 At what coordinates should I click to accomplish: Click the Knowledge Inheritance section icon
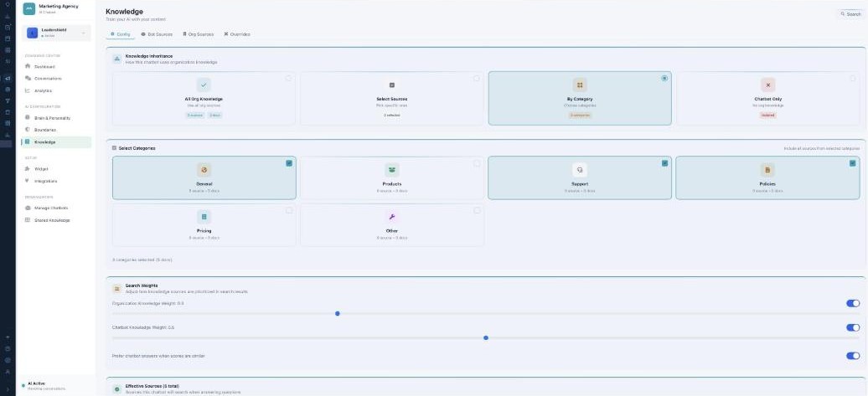click(x=116, y=59)
